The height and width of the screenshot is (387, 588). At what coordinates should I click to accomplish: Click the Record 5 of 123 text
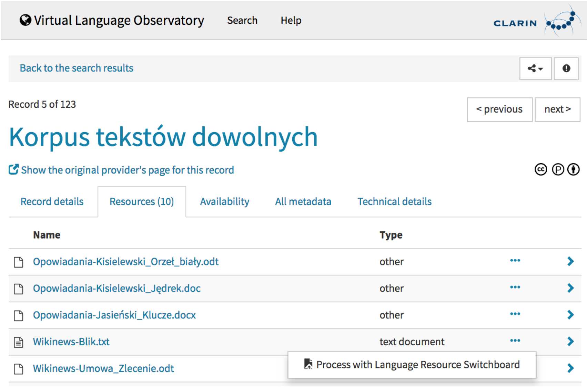pos(42,104)
